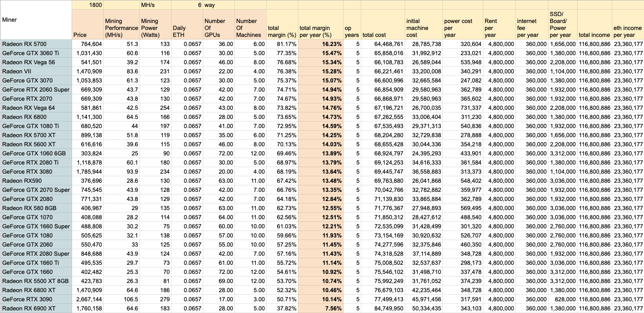This screenshot has width=644, height=313.
Task: Click the price 764,604 for Radeon RX 5700
Action: pyautogui.click(x=87, y=44)
